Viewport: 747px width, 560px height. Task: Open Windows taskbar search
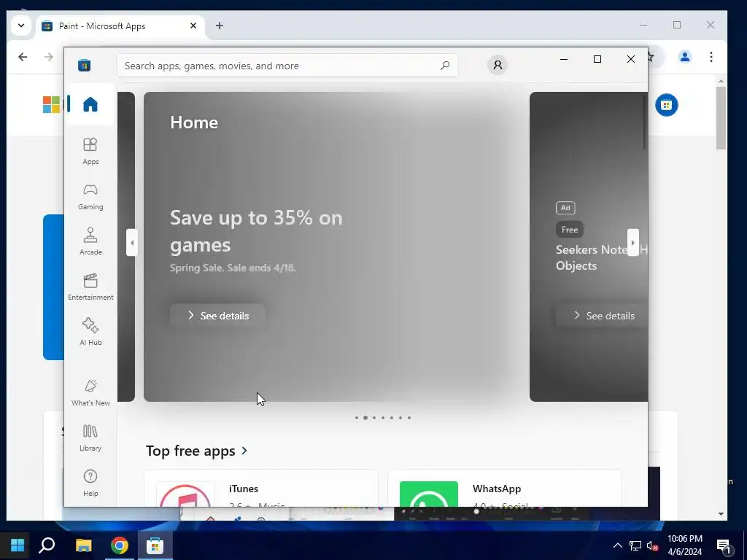47,545
